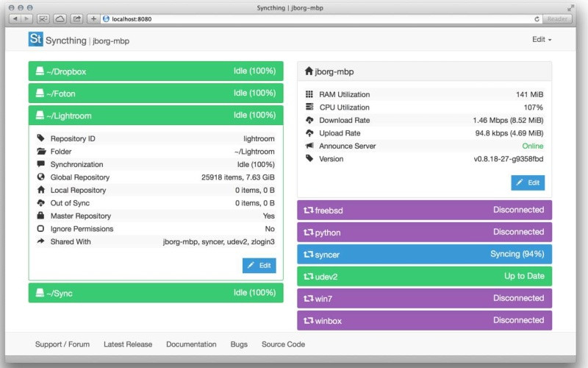588x368 pixels.
Task: Expand the winbox node panel
Action: coord(424,321)
